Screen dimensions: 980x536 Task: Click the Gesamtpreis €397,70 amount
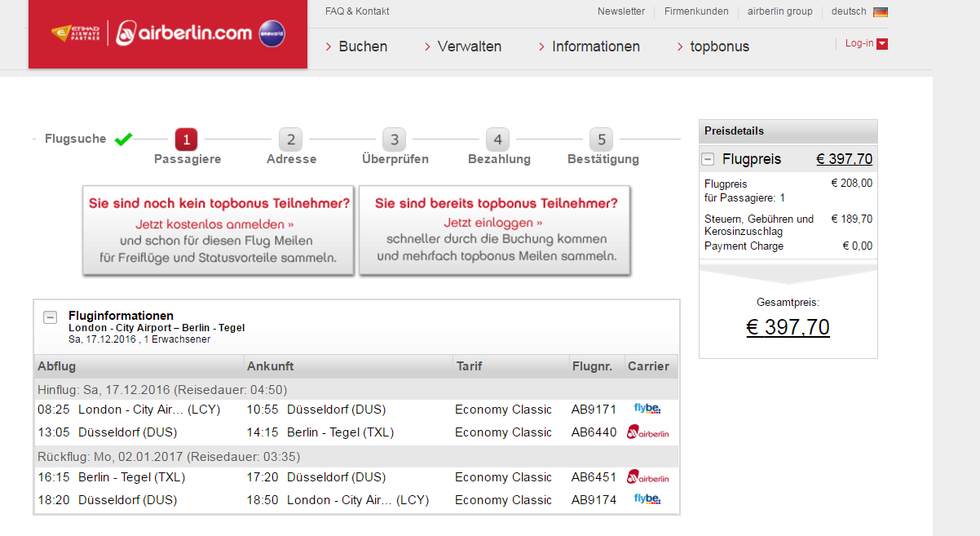click(x=788, y=326)
